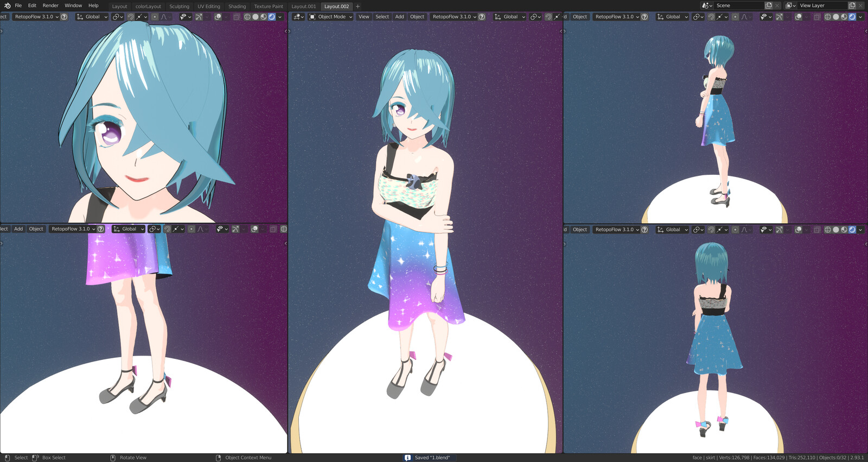Select material preview shading in top-left viewport
Image resolution: width=868 pixels, height=462 pixels.
pos(264,17)
